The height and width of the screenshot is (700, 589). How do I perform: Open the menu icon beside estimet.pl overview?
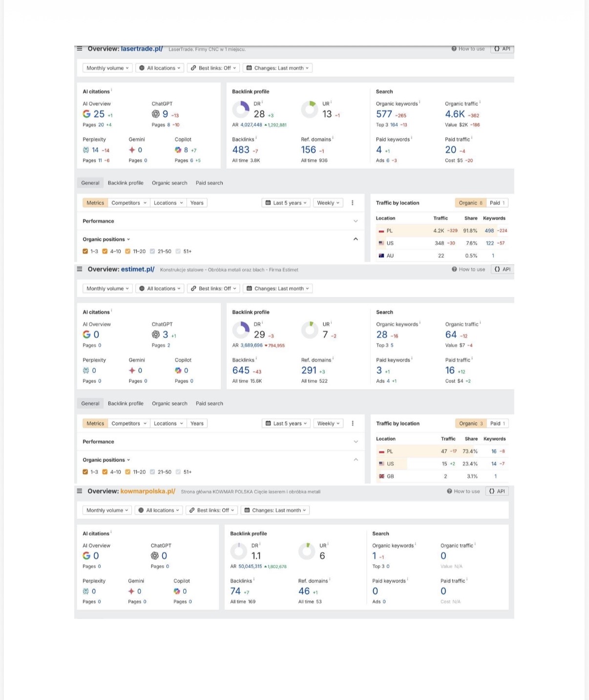(80, 269)
